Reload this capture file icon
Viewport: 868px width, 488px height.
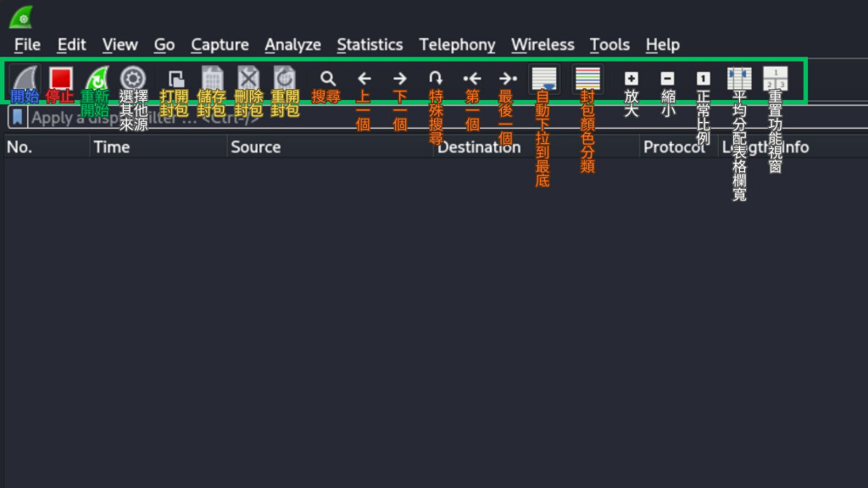[x=285, y=79]
